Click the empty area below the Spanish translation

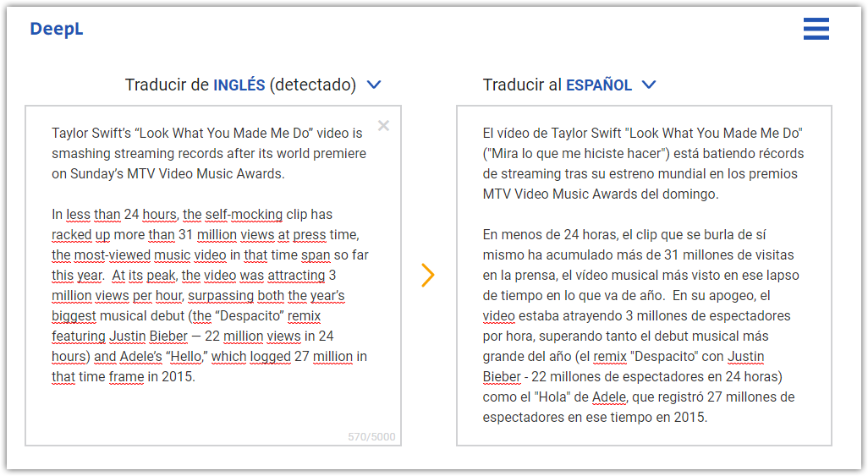click(643, 433)
